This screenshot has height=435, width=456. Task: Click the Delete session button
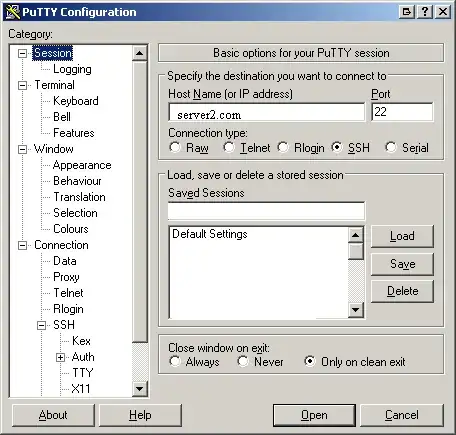coord(402,291)
